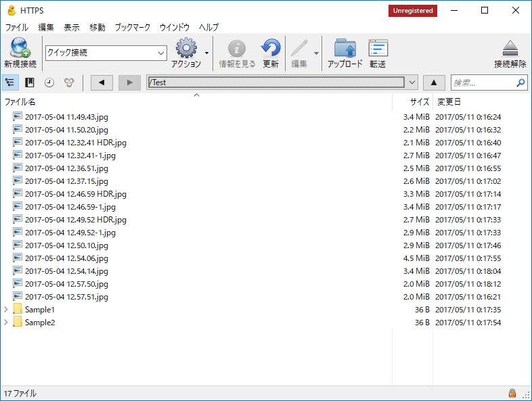Viewport: 532px width, 401px height.
Task: Click the search magnifier icon
Action: [x=520, y=82]
